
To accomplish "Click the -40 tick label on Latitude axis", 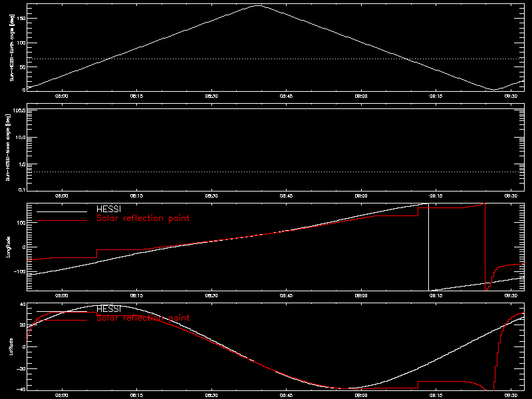I will pyautogui.click(x=21, y=389).
